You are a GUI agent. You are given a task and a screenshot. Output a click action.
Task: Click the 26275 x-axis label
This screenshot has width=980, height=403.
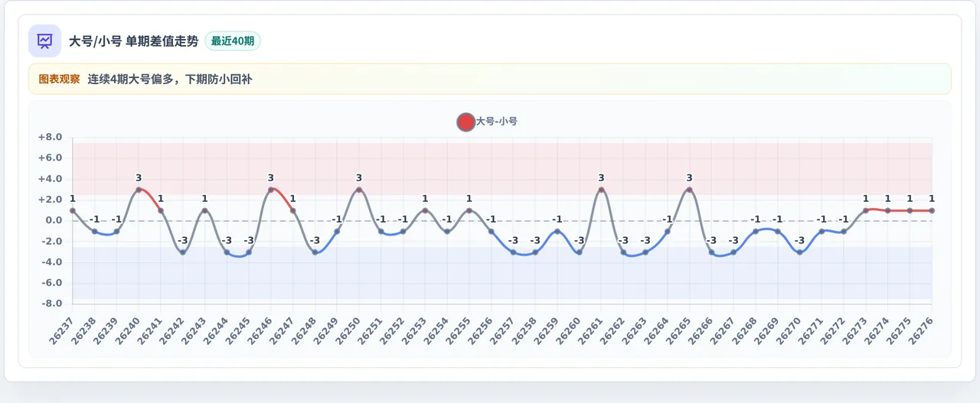click(899, 332)
